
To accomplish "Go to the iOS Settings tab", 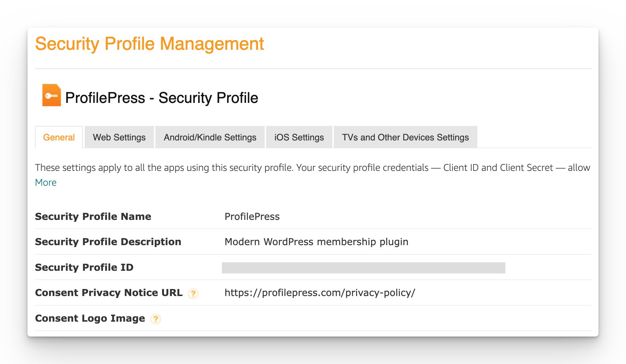I will coord(299,137).
